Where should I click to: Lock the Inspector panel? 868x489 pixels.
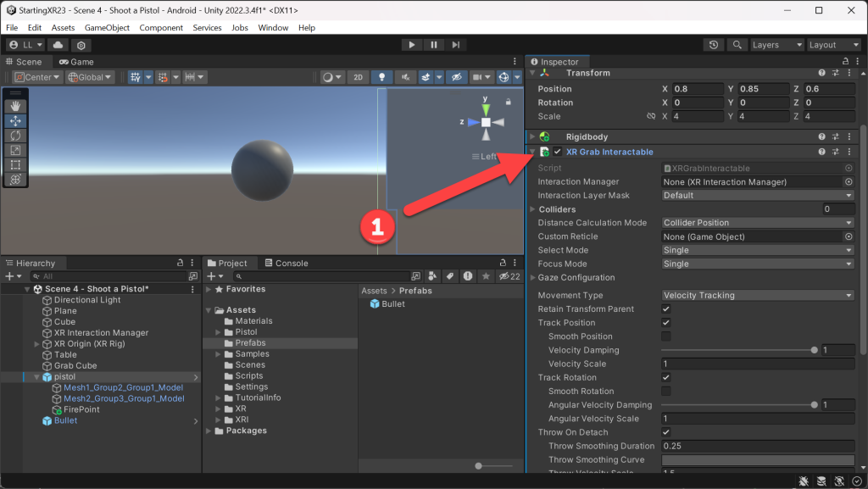[x=845, y=61]
